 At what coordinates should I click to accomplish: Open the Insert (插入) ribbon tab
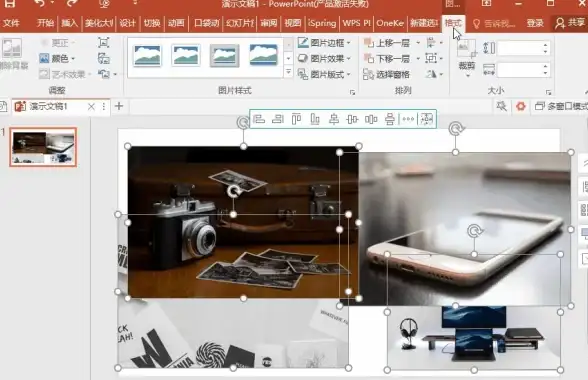(69, 23)
